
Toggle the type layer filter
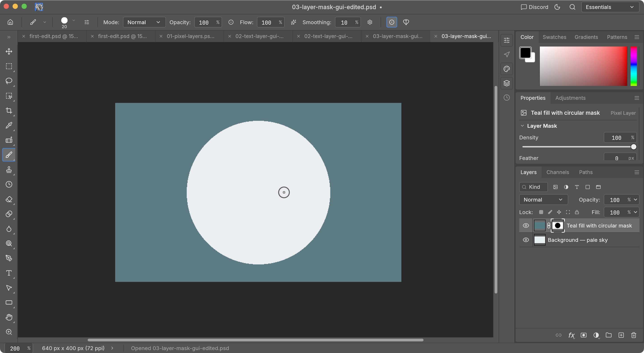point(577,187)
